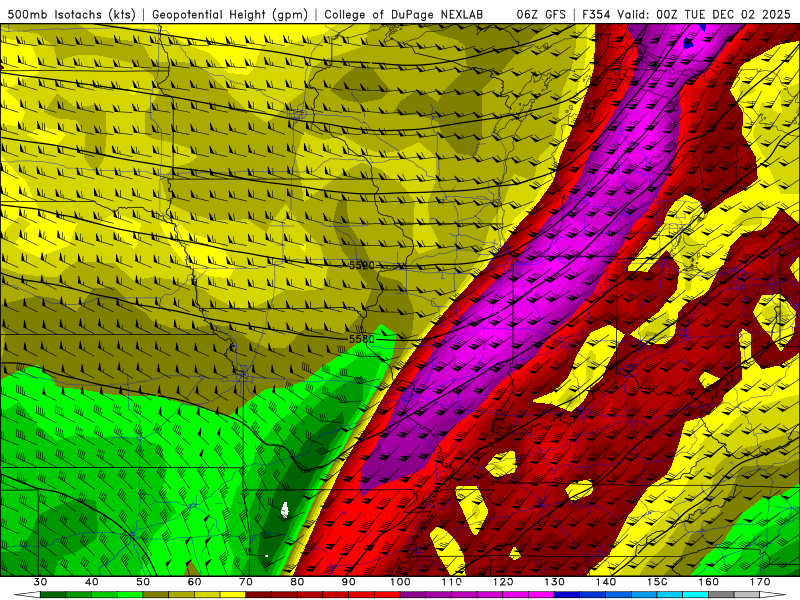Click the 5520 height contour label
The width and height of the screenshot is (800, 600).
coord(362,265)
